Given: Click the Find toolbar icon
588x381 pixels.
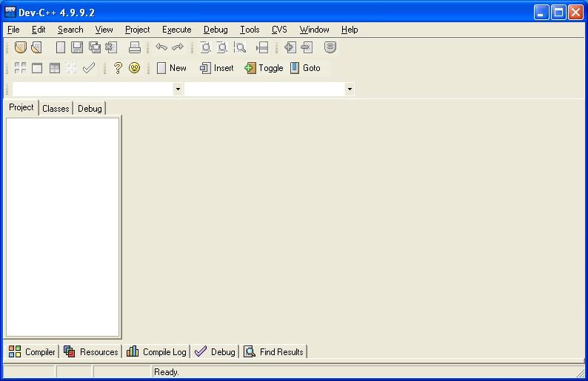Looking at the screenshot, I should [x=205, y=47].
